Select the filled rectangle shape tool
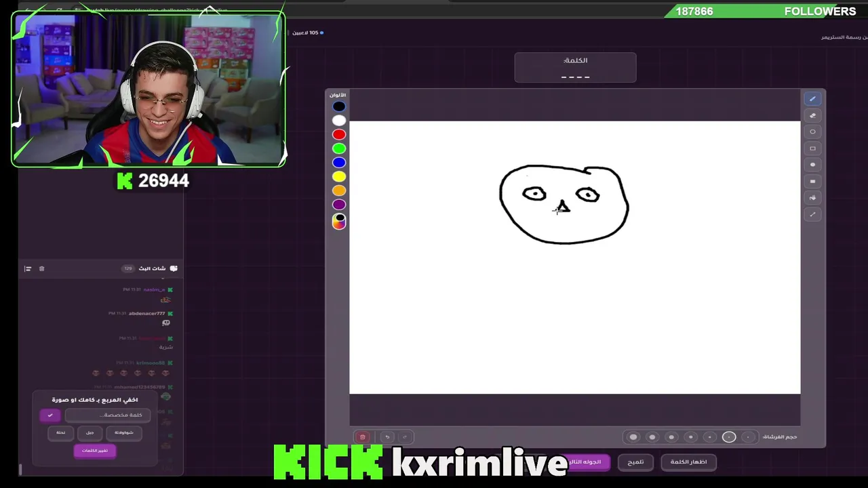 coord(812,181)
